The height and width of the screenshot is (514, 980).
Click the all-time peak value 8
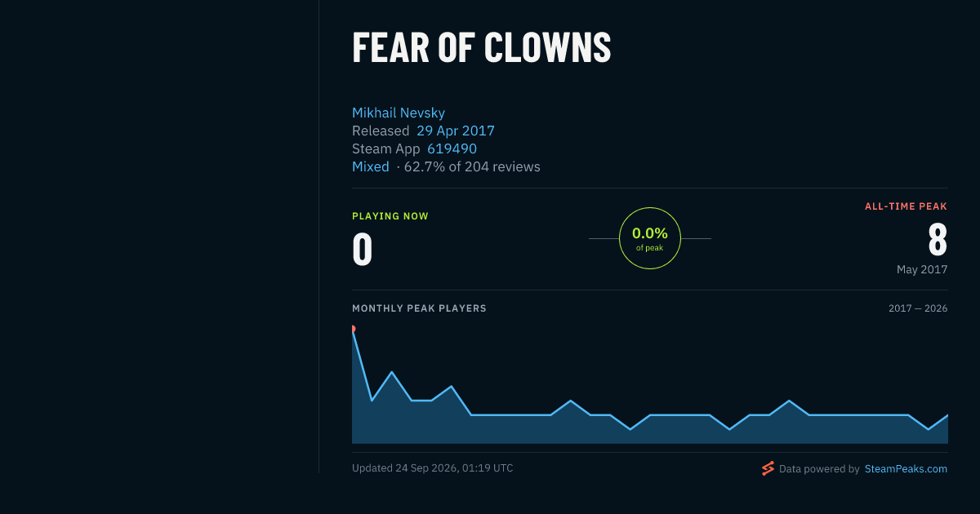pyautogui.click(x=938, y=240)
